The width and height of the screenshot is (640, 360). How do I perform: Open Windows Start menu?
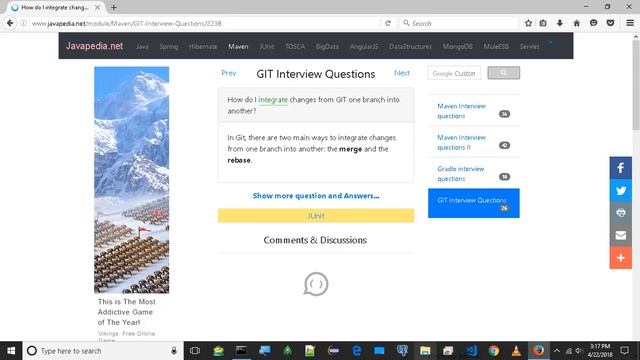(x=11, y=351)
